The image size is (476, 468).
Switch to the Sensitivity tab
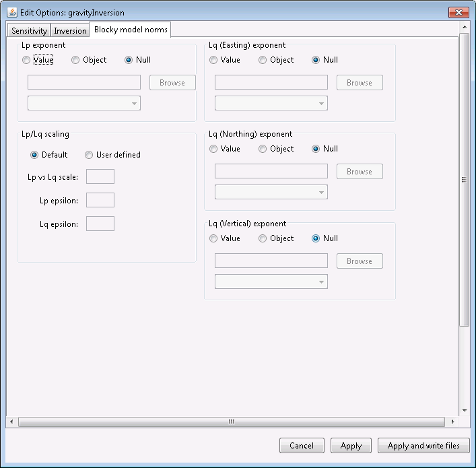[x=29, y=31]
